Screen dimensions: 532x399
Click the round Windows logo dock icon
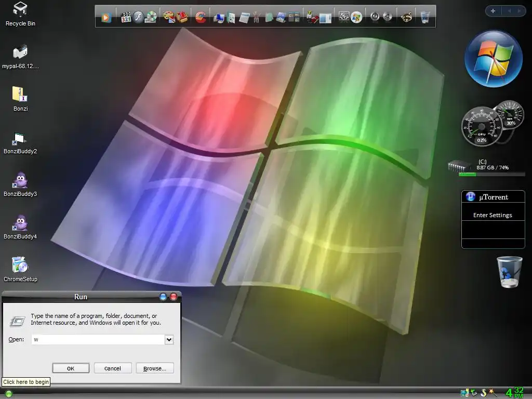coord(356,17)
